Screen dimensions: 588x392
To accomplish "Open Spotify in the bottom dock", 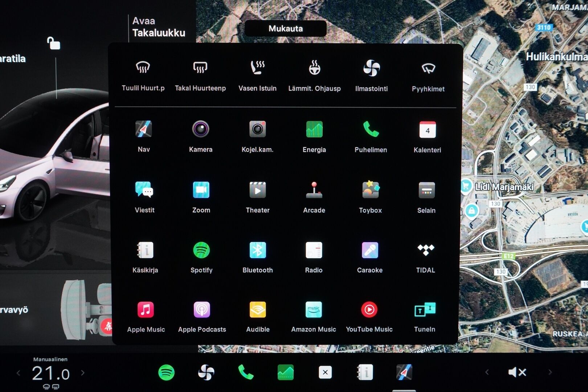I will (x=167, y=372).
